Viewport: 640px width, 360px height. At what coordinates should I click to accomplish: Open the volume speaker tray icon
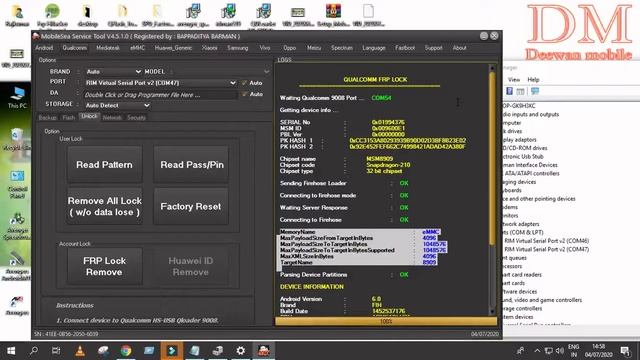(560, 351)
